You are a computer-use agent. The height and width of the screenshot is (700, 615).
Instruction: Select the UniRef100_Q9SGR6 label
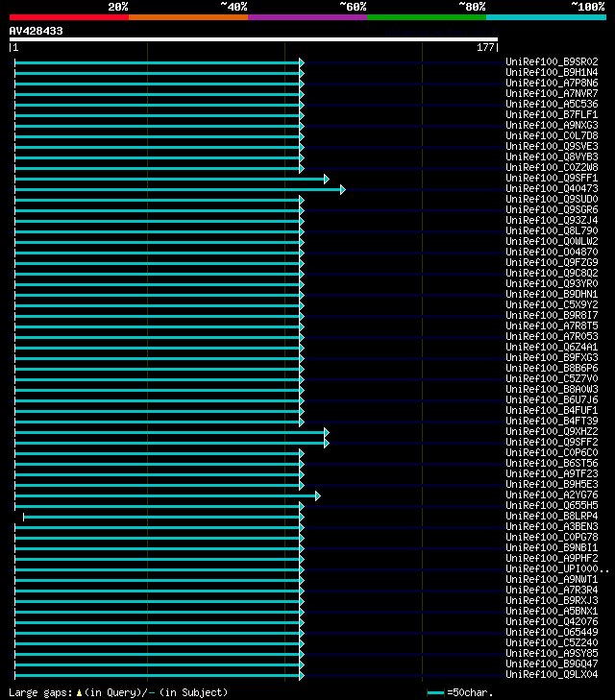552,210
